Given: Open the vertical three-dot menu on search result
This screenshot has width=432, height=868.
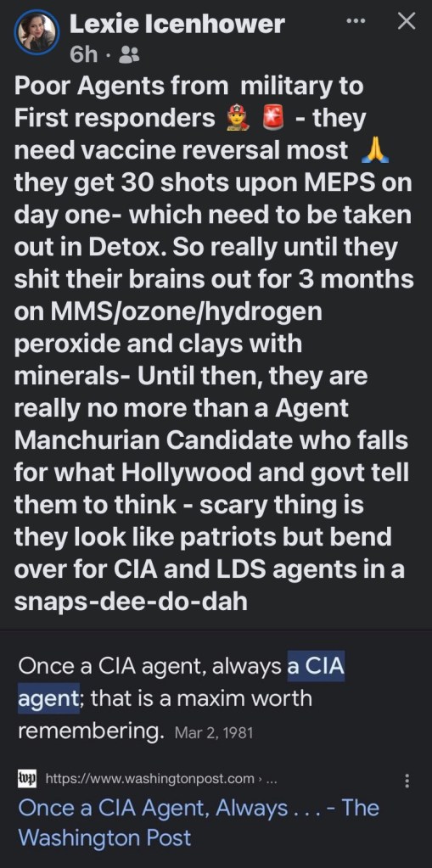Looking at the screenshot, I should 407,781.
